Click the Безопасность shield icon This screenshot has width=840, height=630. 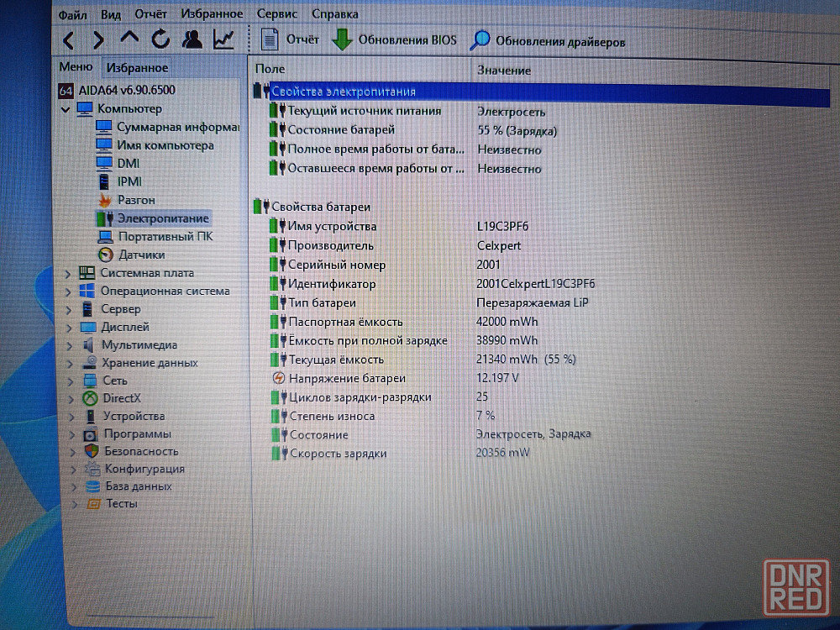[92, 451]
